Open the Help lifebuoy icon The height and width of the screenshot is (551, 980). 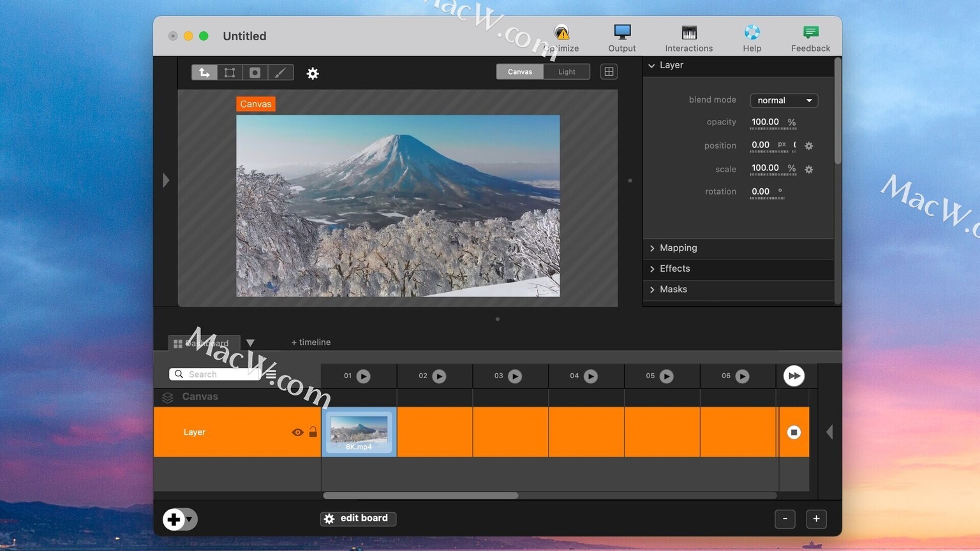[752, 38]
